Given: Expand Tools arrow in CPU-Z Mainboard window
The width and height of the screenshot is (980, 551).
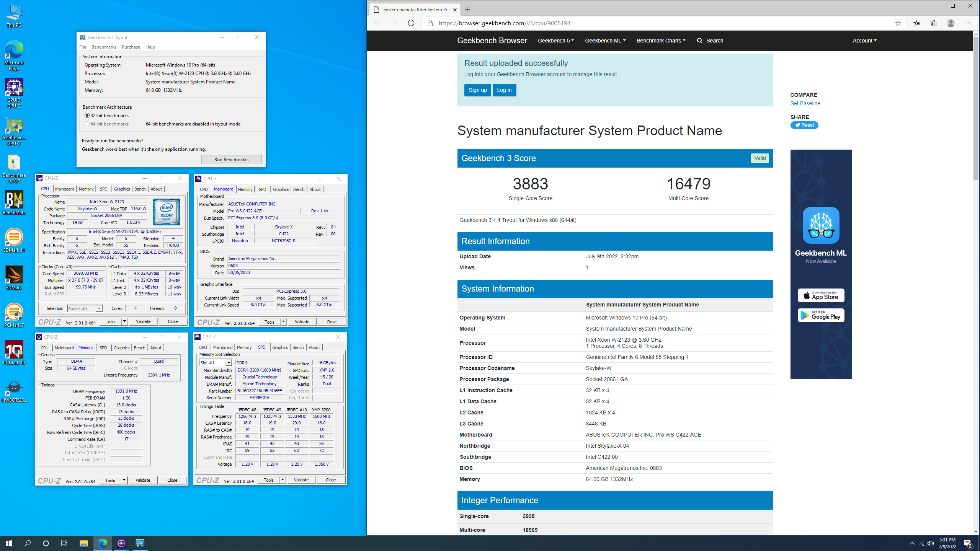Looking at the screenshot, I should tap(283, 322).
